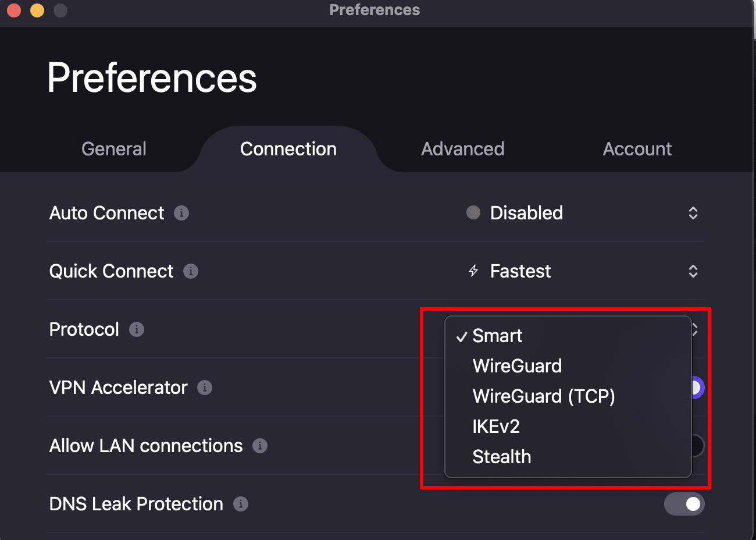This screenshot has width=756, height=540.
Task: Click info icon beside Quick Connect
Action: tap(191, 271)
